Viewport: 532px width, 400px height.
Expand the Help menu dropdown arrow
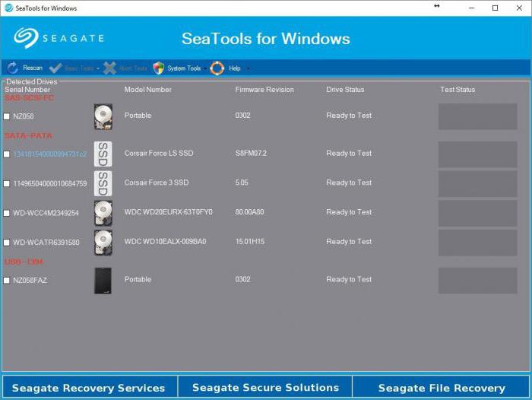pyautogui.click(x=248, y=68)
